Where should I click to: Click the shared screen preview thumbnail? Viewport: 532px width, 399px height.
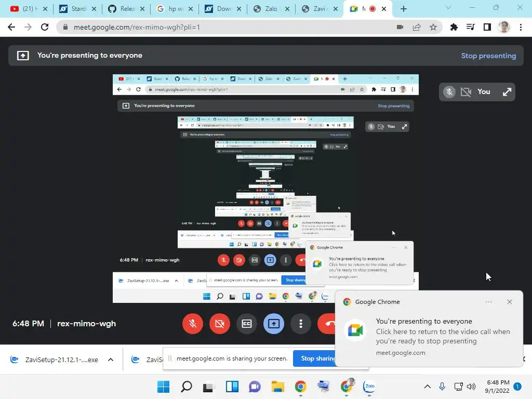coord(265,188)
